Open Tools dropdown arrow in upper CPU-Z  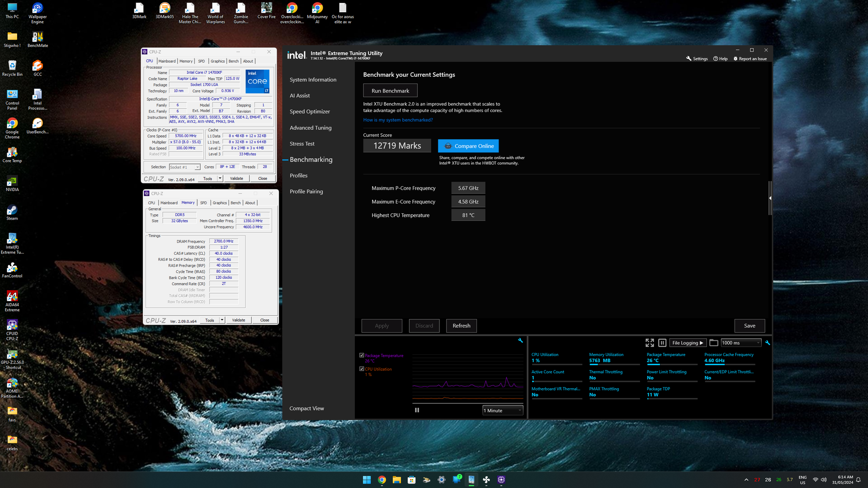click(220, 178)
